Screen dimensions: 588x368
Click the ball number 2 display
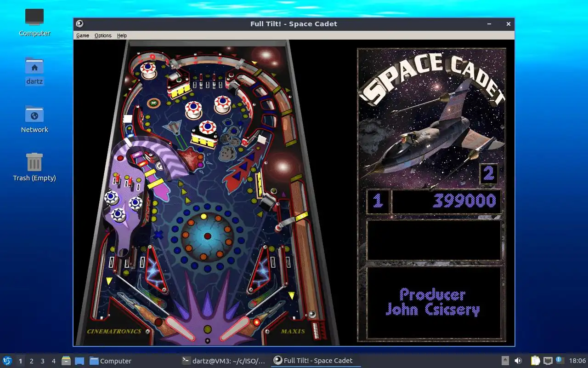click(x=489, y=174)
